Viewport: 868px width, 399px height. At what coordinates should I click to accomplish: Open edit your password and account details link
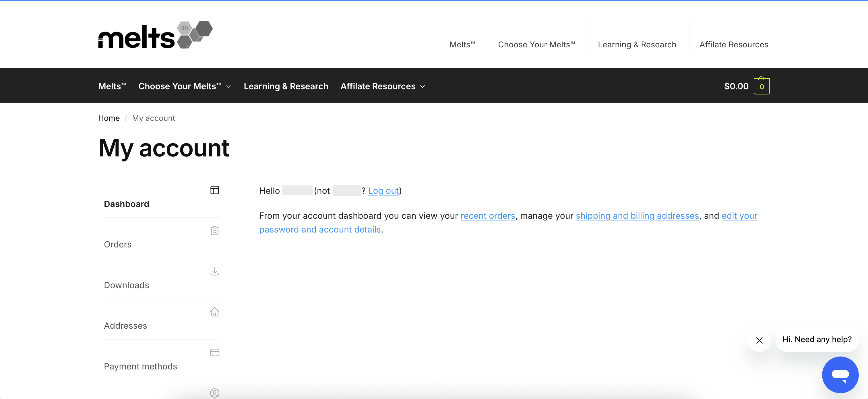508,222
